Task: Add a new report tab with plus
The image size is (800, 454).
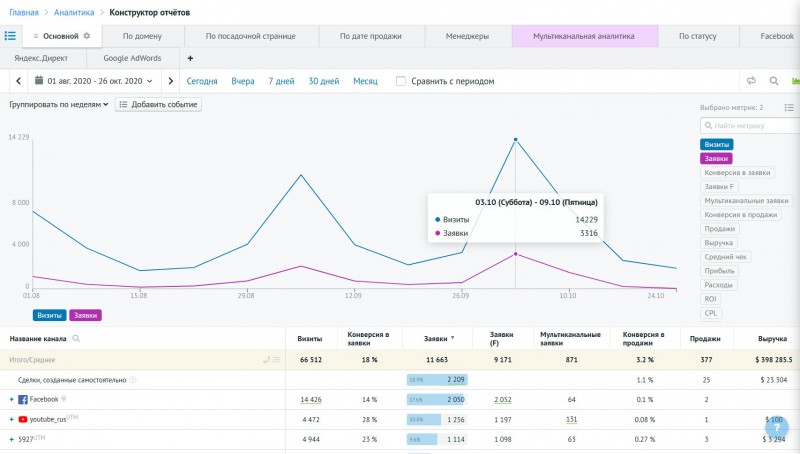Action: point(190,59)
